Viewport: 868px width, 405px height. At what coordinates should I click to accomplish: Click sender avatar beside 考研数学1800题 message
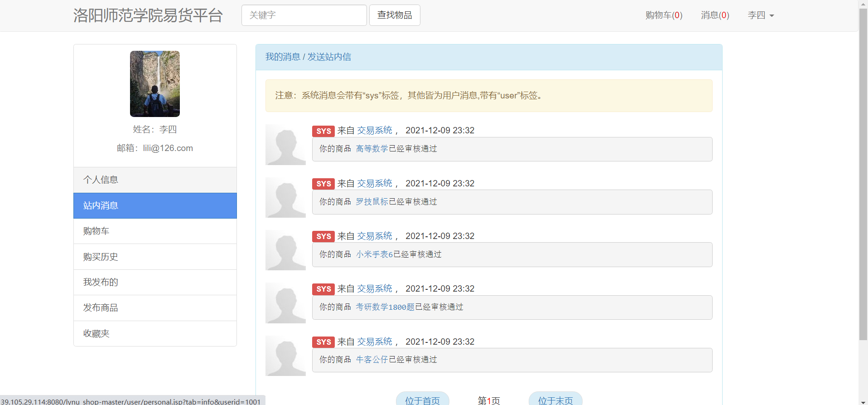pyautogui.click(x=285, y=303)
